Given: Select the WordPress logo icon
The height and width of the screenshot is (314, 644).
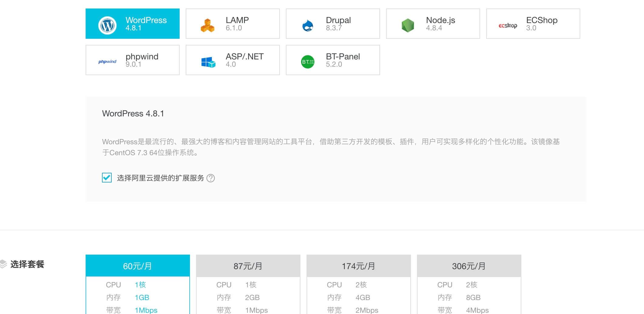Looking at the screenshot, I should point(107,25).
